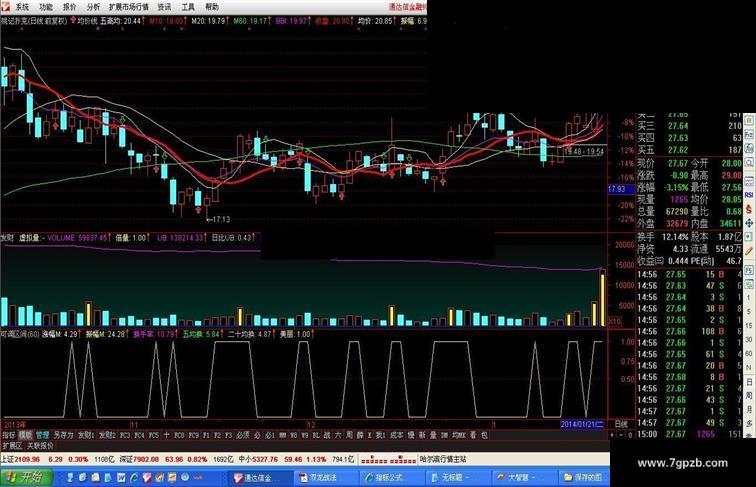Select the 发财1 template tab

point(86,435)
